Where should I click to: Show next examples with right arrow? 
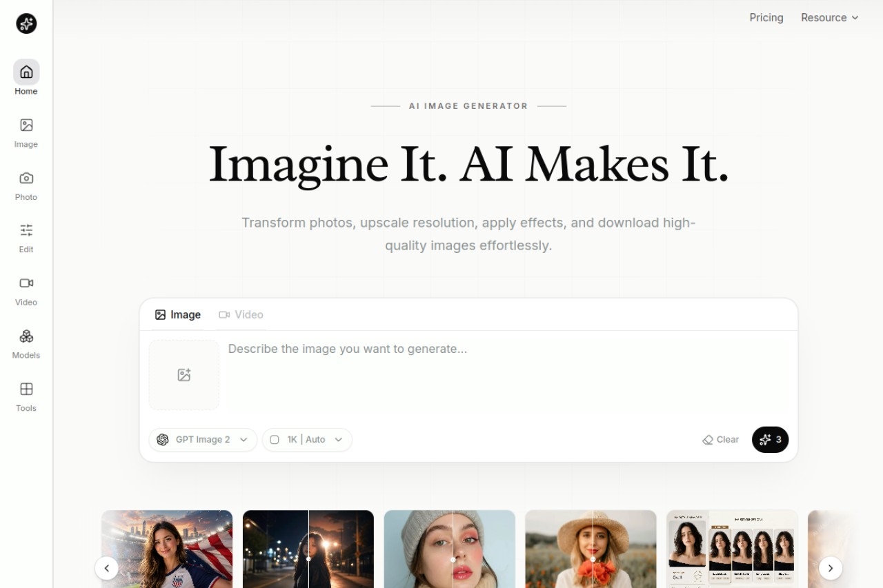[x=831, y=568]
